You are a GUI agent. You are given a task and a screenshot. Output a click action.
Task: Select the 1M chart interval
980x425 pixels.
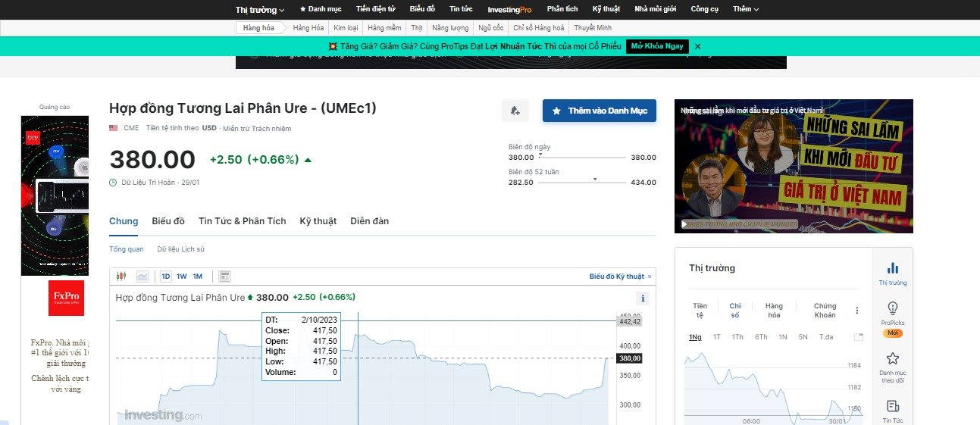click(x=197, y=277)
